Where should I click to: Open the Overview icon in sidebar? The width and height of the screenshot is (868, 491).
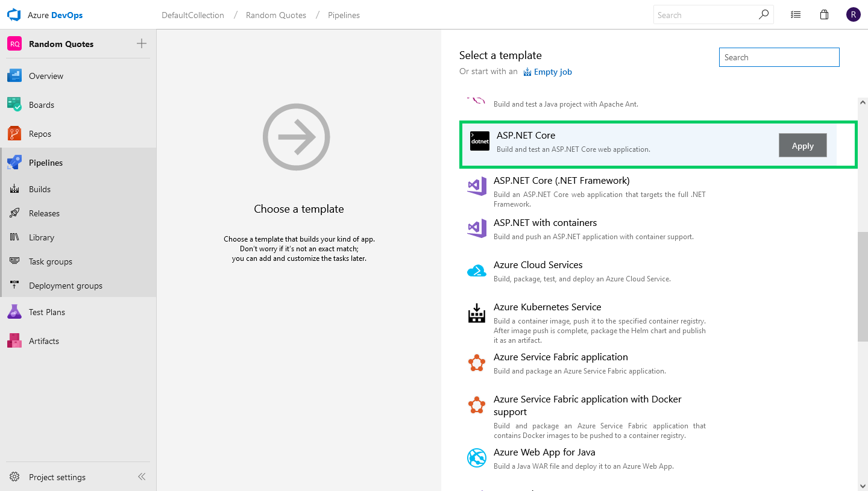coord(14,76)
